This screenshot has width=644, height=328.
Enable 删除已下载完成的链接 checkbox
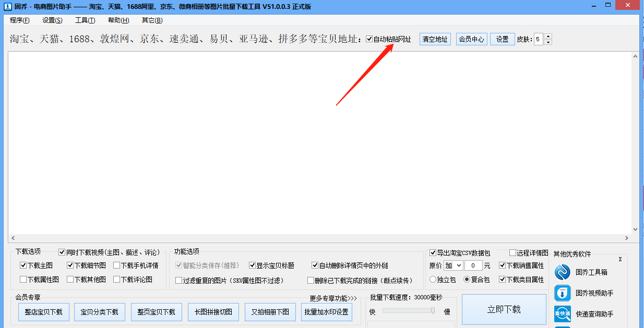point(311,281)
